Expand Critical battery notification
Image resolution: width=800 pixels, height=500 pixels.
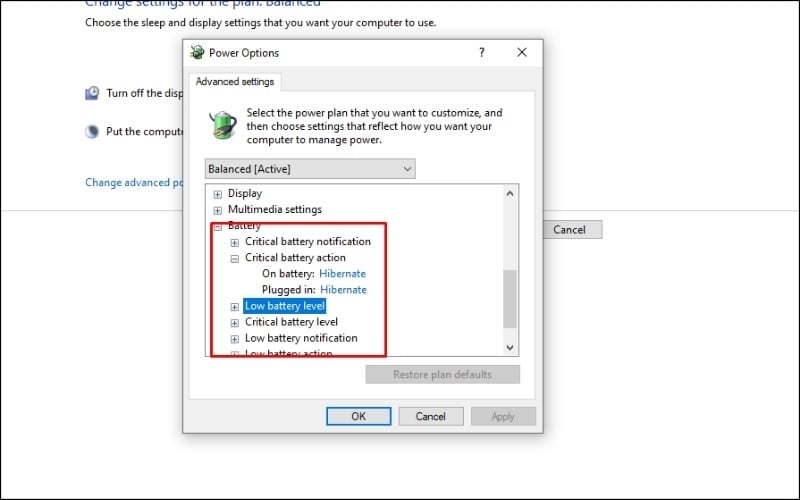pyautogui.click(x=235, y=242)
